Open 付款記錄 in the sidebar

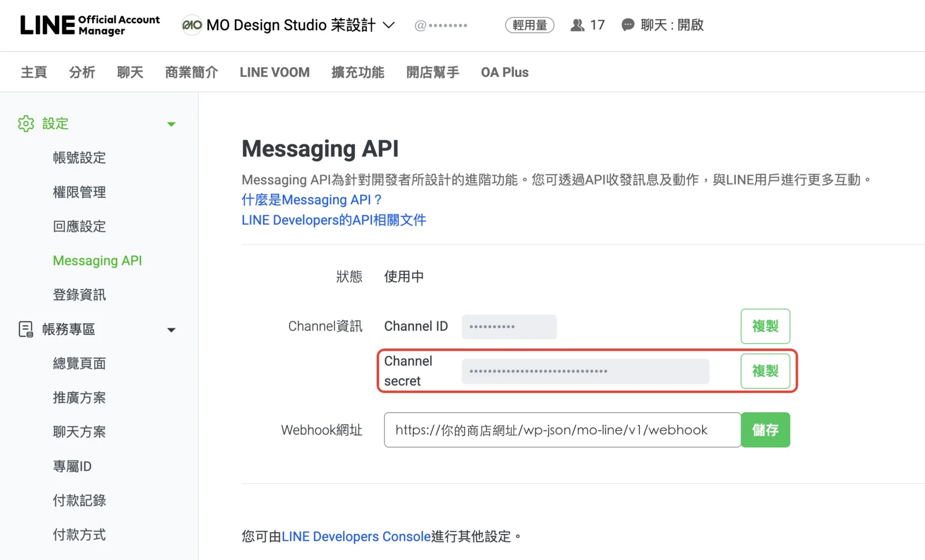point(79,500)
